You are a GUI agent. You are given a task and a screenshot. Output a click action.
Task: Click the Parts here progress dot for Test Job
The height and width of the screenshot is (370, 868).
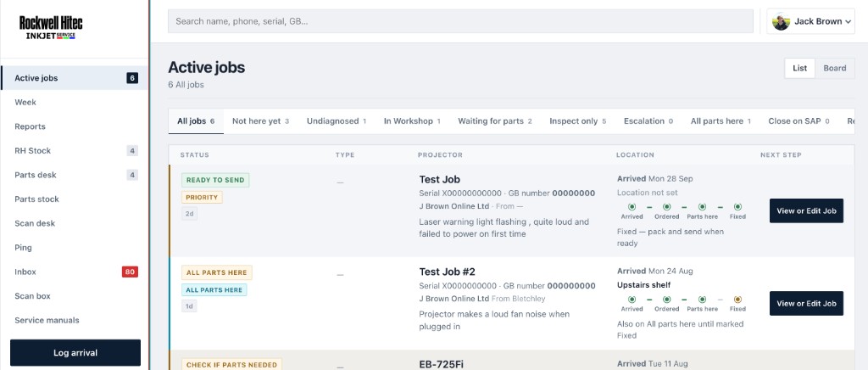pos(702,206)
